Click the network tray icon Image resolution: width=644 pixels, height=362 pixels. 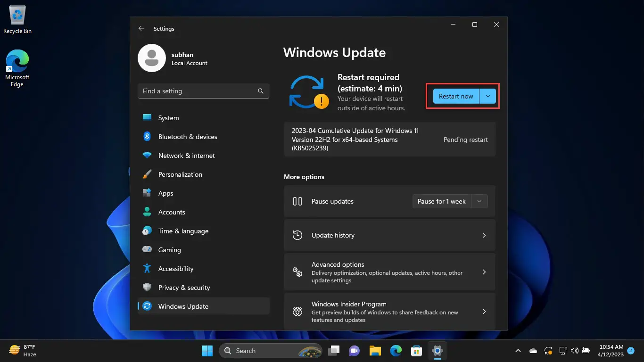pyautogui.click(x=562, y=351)
